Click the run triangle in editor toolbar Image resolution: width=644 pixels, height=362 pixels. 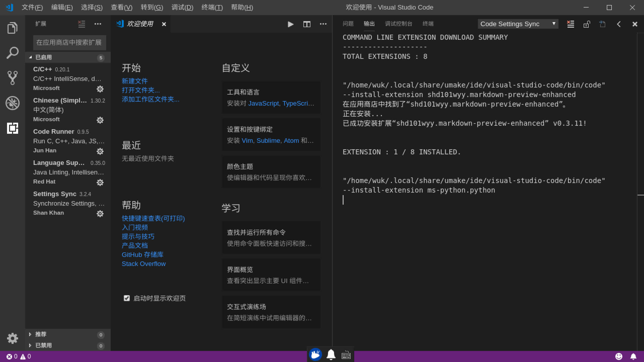tap(291, 24)
